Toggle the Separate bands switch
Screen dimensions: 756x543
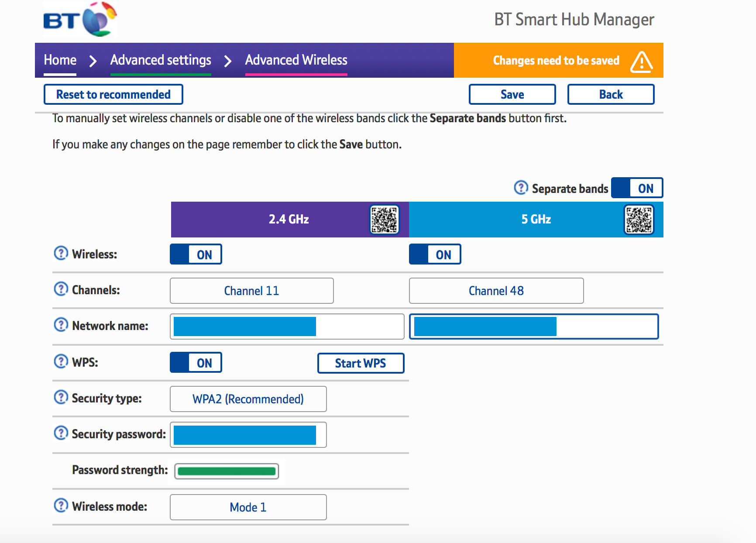click(x=637, y=188)
